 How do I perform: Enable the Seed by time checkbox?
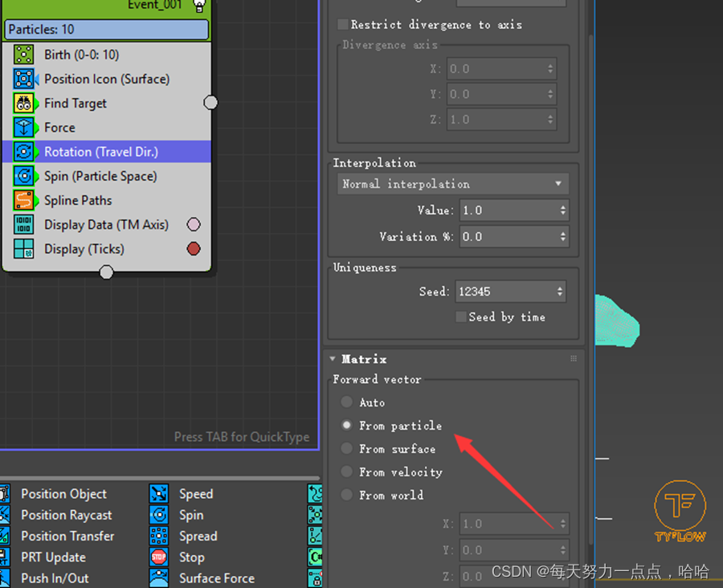pyautogui.click(x=460, y=316)
